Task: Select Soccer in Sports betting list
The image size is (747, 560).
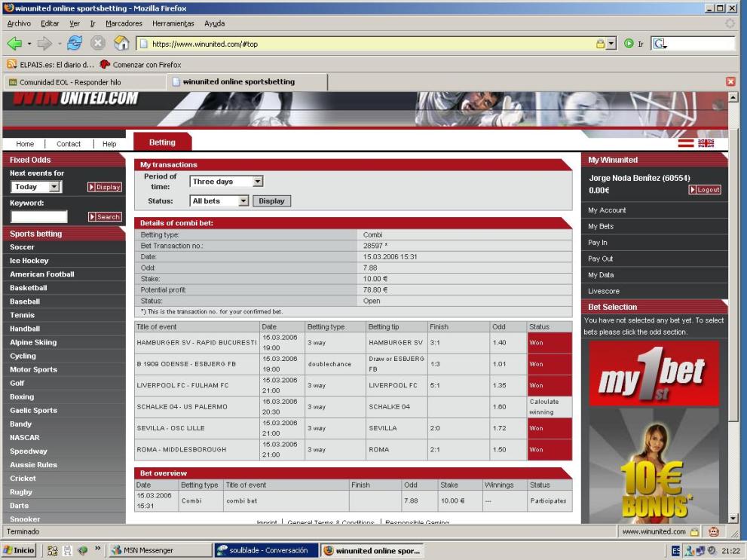Action: [22, 247]
